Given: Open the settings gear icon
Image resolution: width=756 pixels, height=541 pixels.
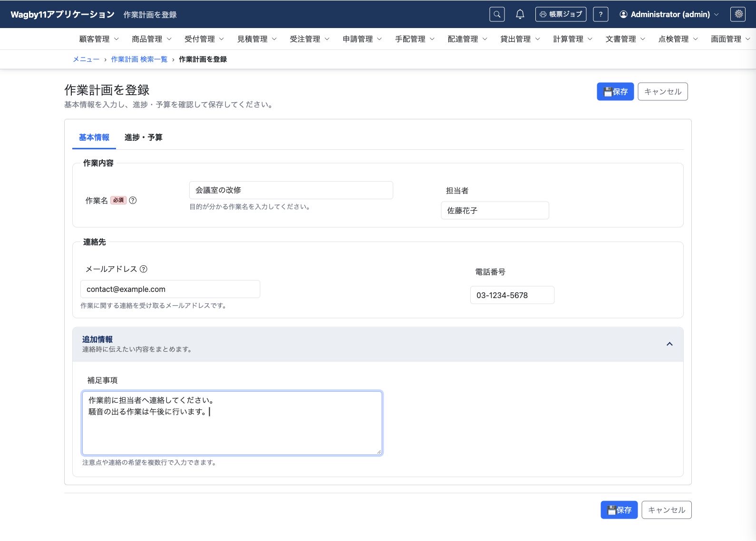Looking at the screenshot, I should (738, 14).
